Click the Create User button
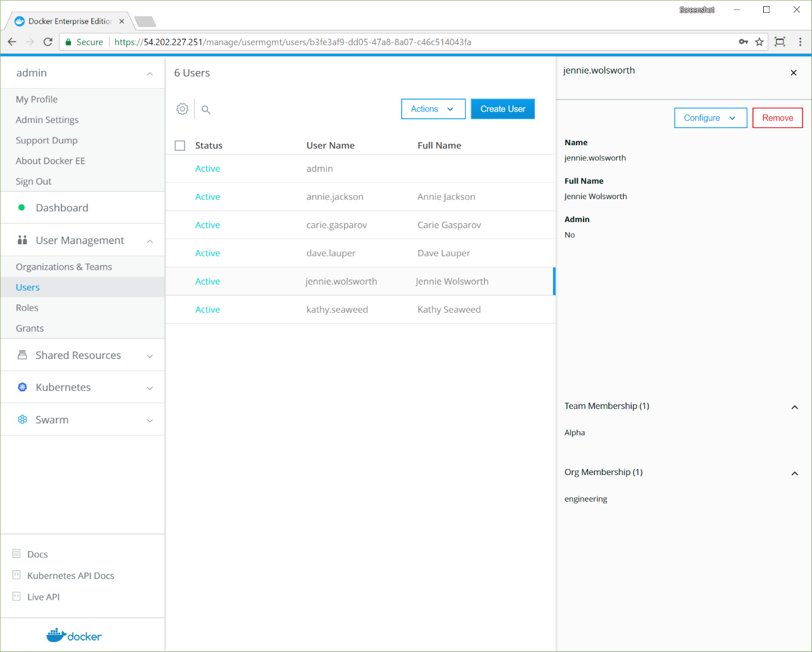 tap(502, 109)
